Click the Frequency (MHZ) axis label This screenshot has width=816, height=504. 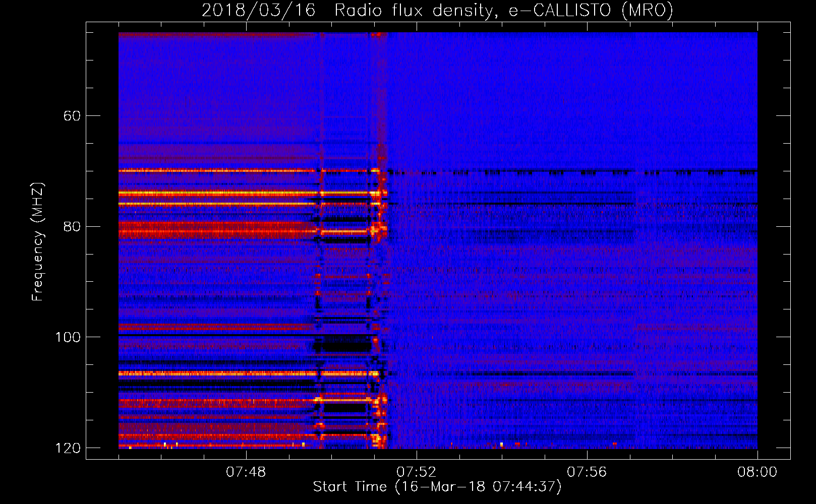click(38, 241)
